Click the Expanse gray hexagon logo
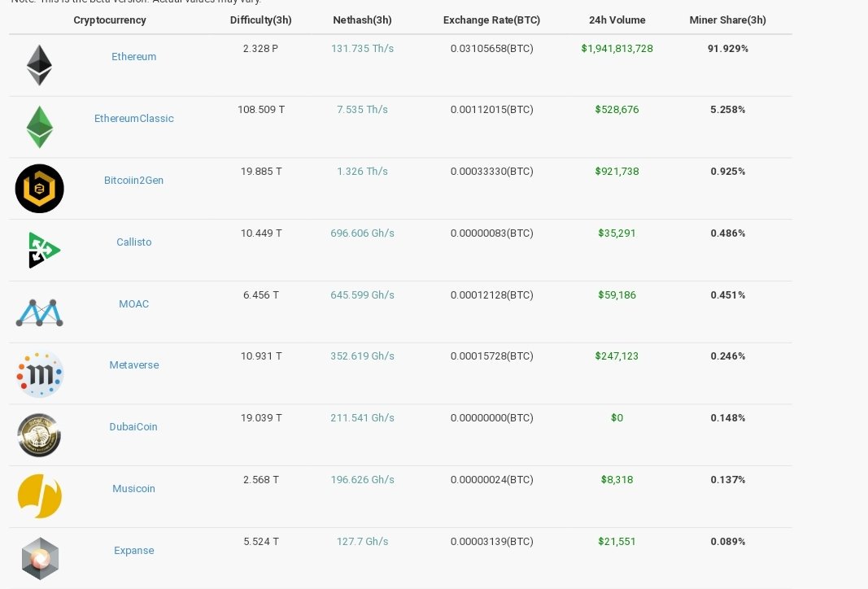Screen dimensions: 868x589 (40, 559)
